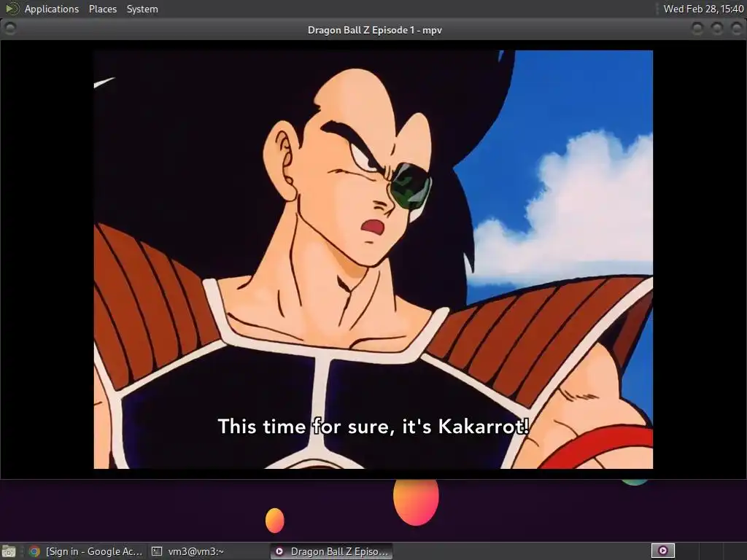Click the mpv workspace thumbnail in the taskbar
The width and height of the screenshot is (747, 560).
pyautogui.click(x=662, y=551)
